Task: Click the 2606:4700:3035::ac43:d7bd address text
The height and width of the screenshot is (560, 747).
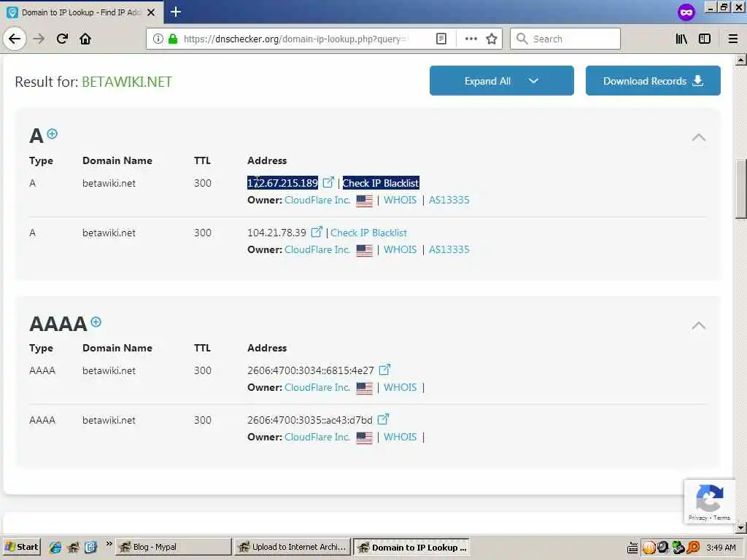Action: pyautogui.click(x=309, y=420)
